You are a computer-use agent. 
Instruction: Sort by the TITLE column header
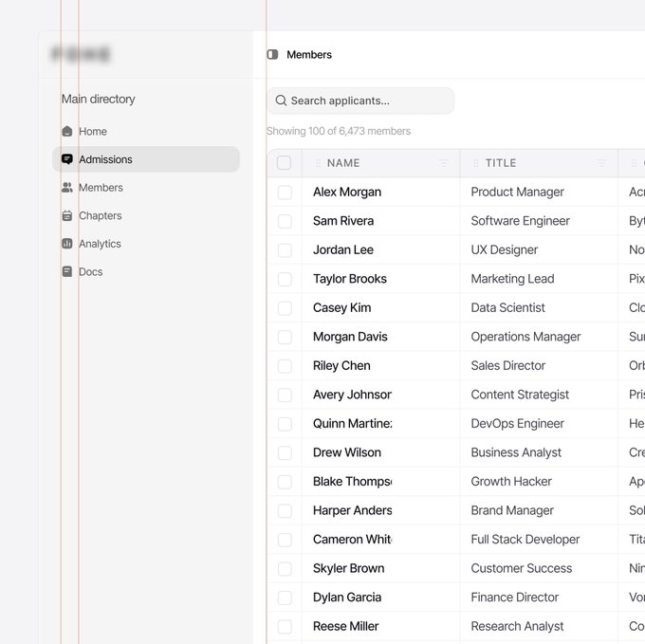click(x=501, y=163)
